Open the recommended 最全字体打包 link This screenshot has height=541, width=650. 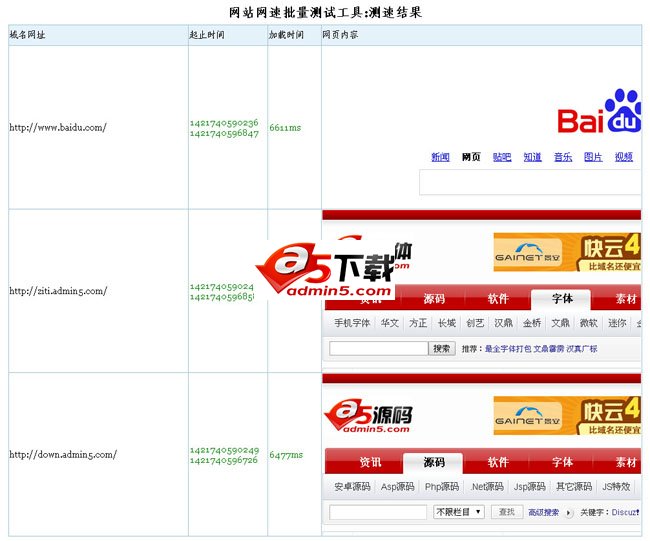click(508, 349)
